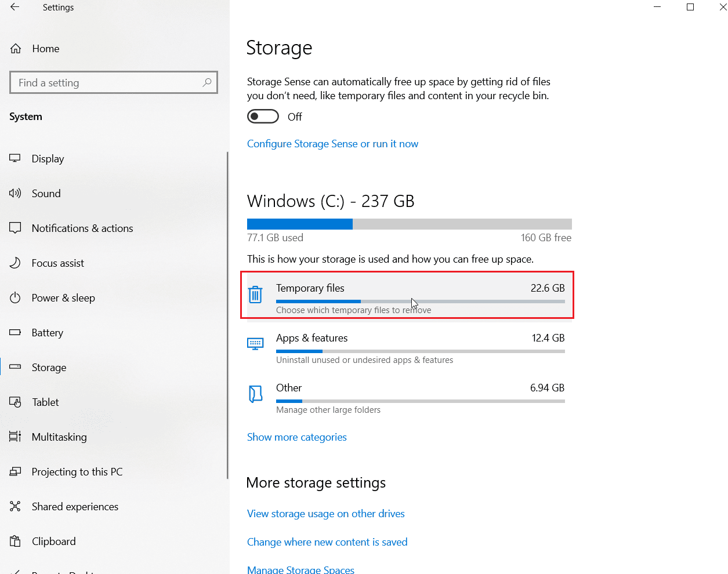Turn on the Storage Sense toggle

pos(263,117)
